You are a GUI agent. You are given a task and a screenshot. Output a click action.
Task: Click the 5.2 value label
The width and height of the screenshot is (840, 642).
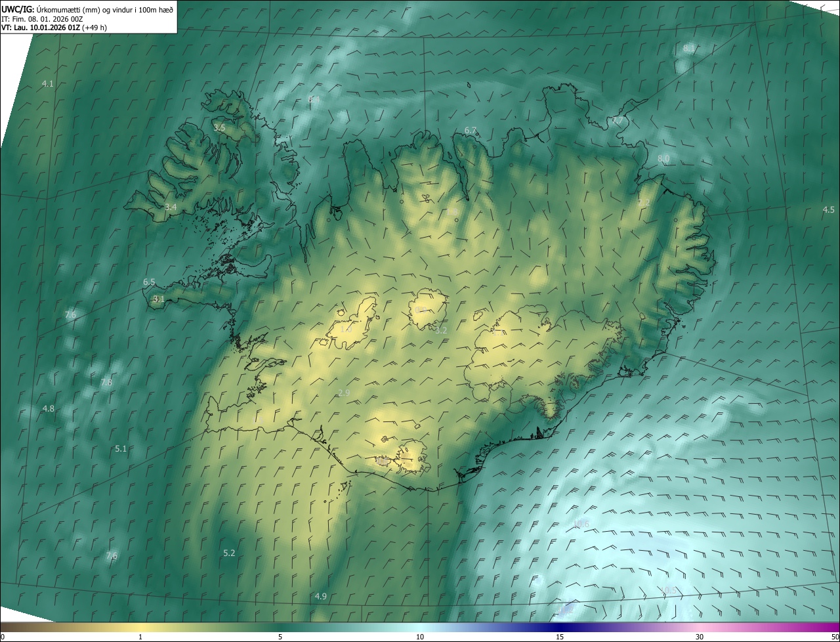point(229,553)
